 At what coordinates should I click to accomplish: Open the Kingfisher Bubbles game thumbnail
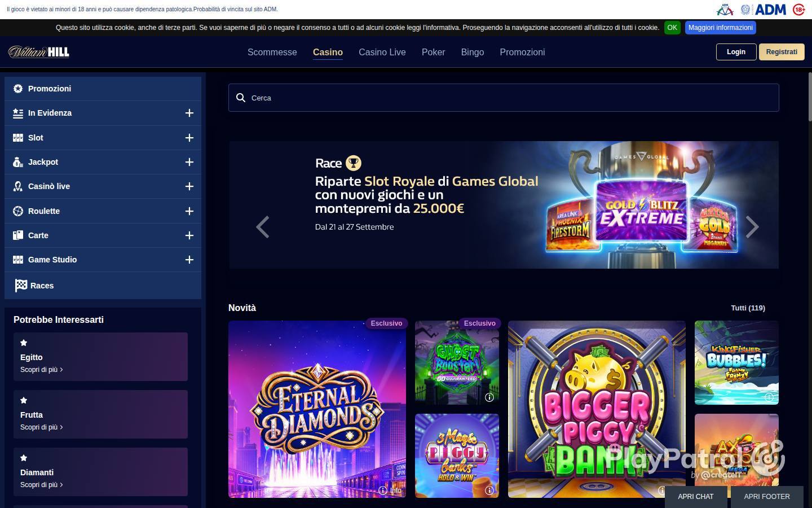tap(736, 362)
